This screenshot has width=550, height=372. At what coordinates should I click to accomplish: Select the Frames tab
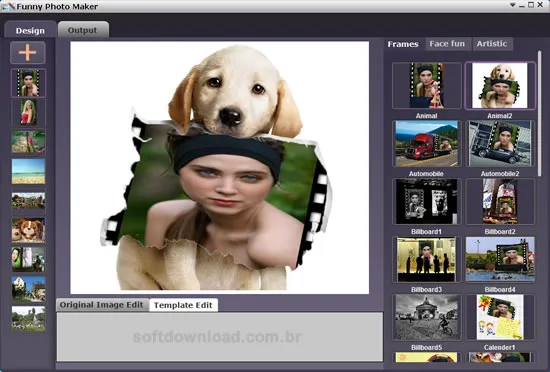tap(403, 44)
